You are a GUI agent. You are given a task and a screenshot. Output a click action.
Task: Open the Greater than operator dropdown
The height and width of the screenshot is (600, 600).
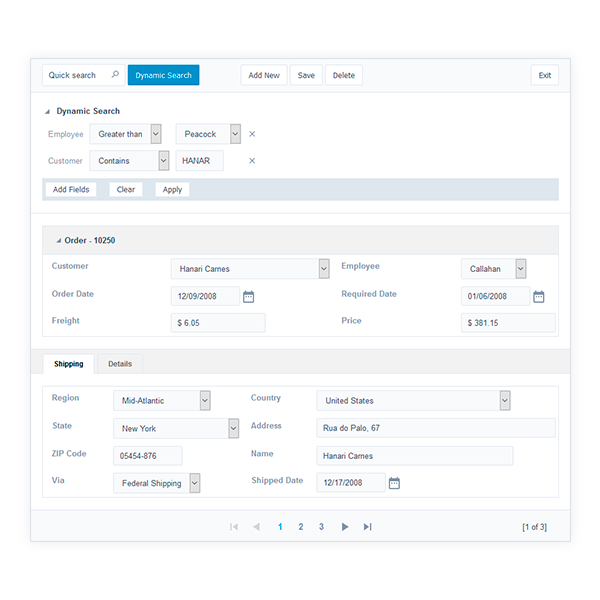(x=156, y=134)
